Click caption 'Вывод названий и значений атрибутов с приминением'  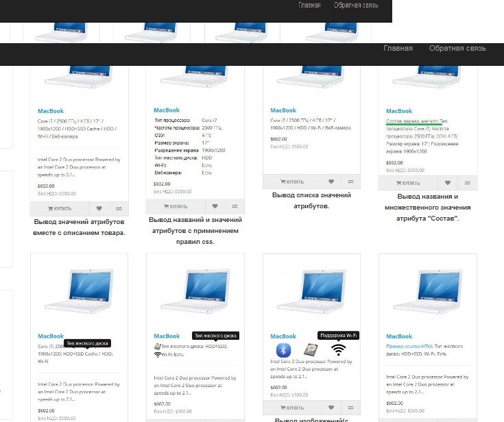(x=195, y=231)
